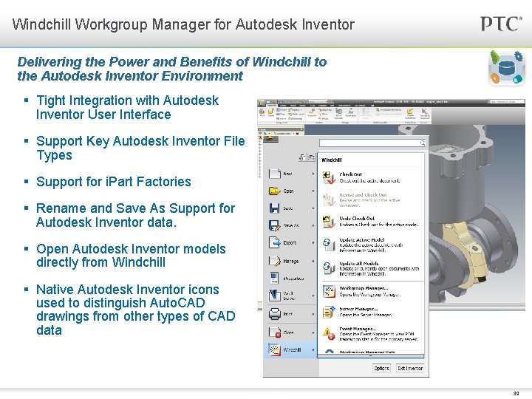This screenshot has height=399, width=532.
Task: Click the Create component icon in ribbon
Action: [271, 111]
